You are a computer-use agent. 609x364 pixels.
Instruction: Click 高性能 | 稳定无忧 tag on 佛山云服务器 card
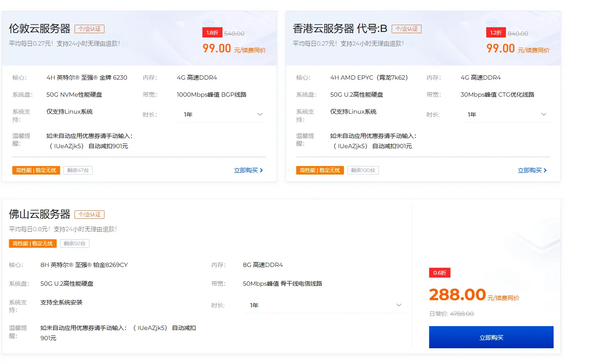click(33, 244)
